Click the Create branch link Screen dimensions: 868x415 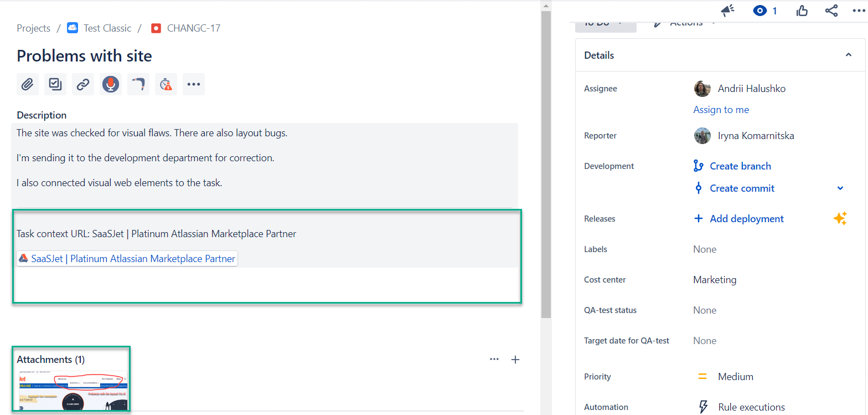click(x=740, y=166)
